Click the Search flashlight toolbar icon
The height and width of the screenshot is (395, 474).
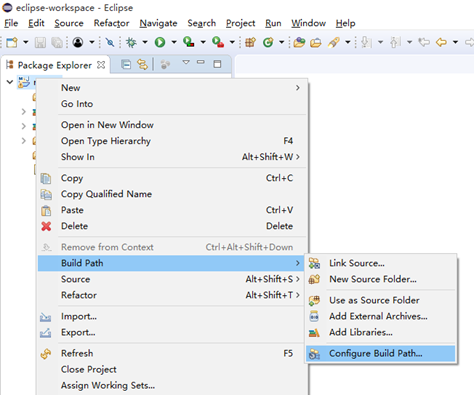[333, 42]
